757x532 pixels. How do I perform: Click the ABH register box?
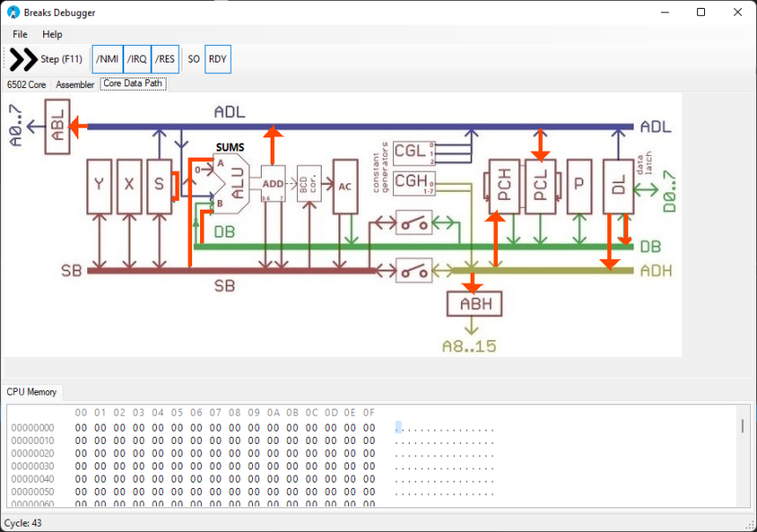(475, 305)
